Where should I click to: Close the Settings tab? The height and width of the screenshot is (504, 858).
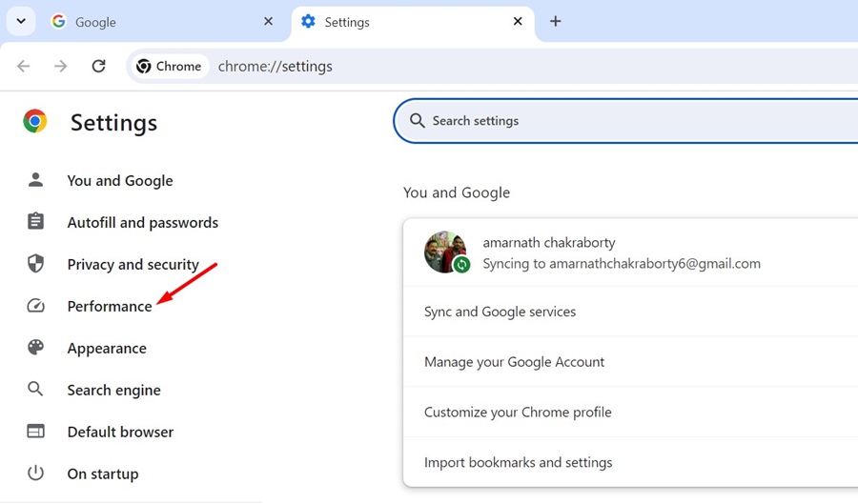(x=518, y=21)
